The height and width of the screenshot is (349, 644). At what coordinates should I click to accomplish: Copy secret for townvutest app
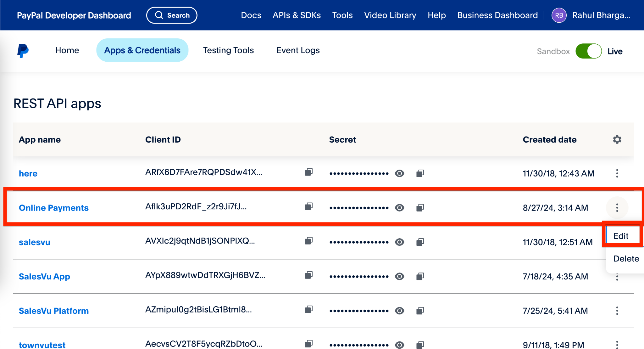click(420, 345)
